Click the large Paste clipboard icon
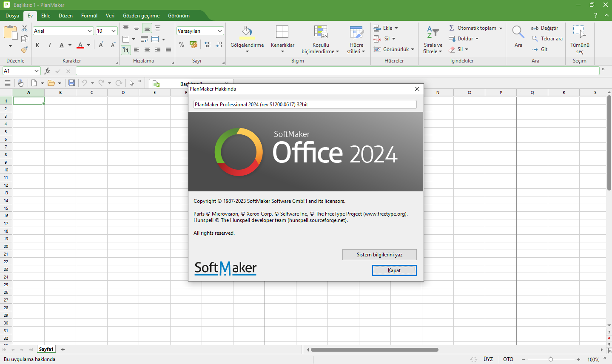The width and height of the screenshot is (612, 364). tap(11, 33)
